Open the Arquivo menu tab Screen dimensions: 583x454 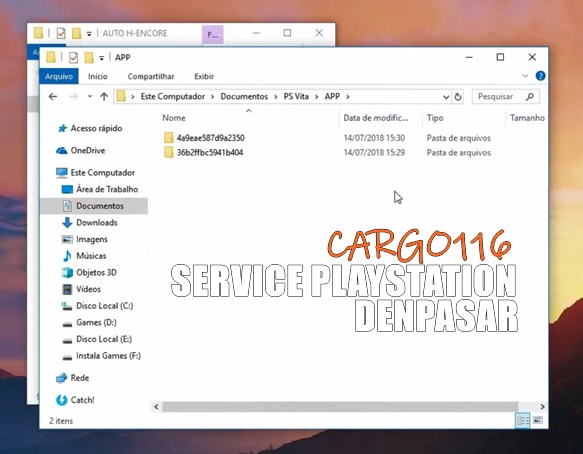tap(59, 76)
